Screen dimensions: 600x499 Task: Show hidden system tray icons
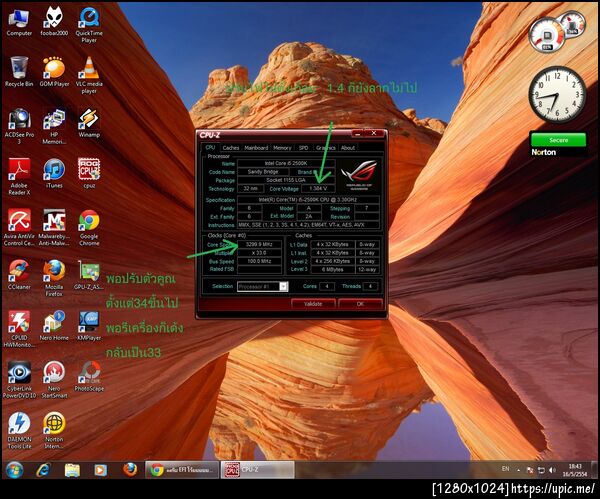[x=518, y=470]
